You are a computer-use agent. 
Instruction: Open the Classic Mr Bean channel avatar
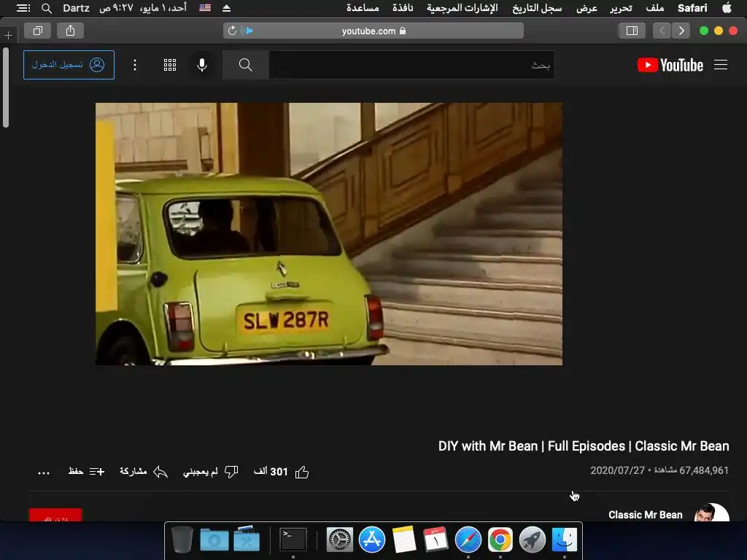coord(712,513)
